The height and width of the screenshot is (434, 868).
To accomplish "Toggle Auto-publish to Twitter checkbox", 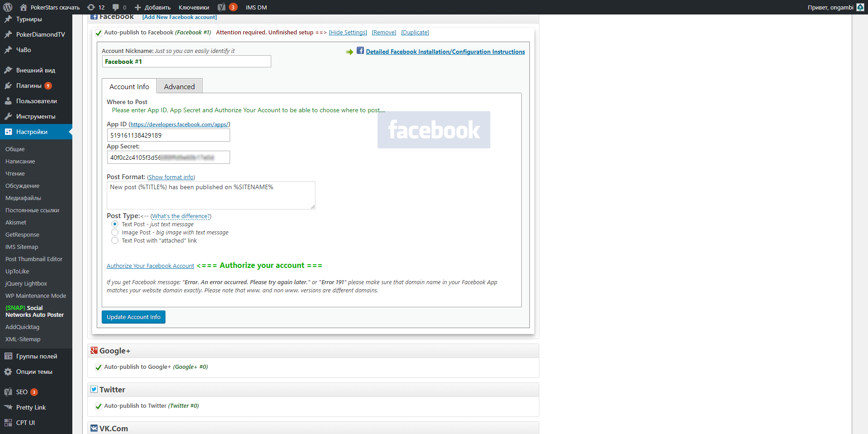I will coord(99,406).
